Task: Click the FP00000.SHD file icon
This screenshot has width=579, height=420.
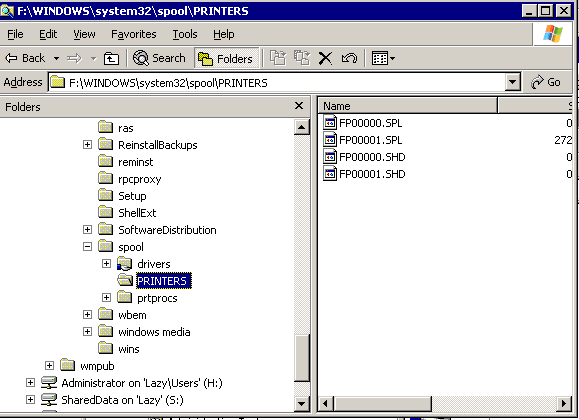Action: (330, 156)
